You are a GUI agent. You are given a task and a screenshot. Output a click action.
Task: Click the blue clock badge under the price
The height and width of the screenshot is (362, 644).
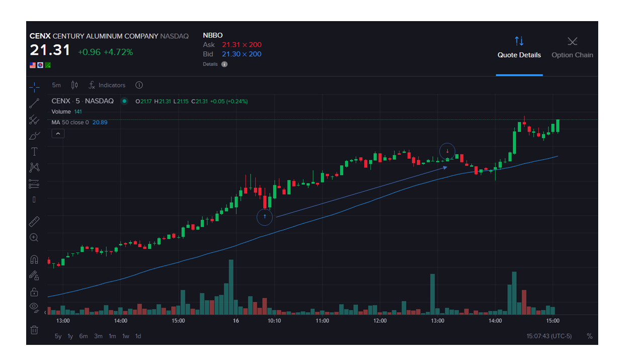[40, 65]
